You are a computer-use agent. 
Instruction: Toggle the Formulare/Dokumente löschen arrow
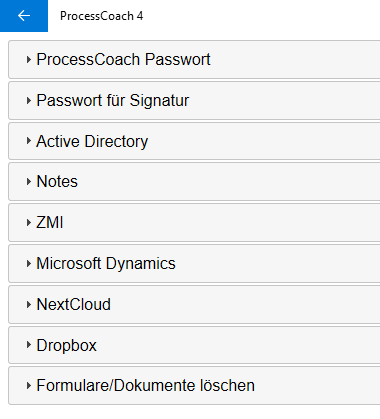(x=29, y=386)
